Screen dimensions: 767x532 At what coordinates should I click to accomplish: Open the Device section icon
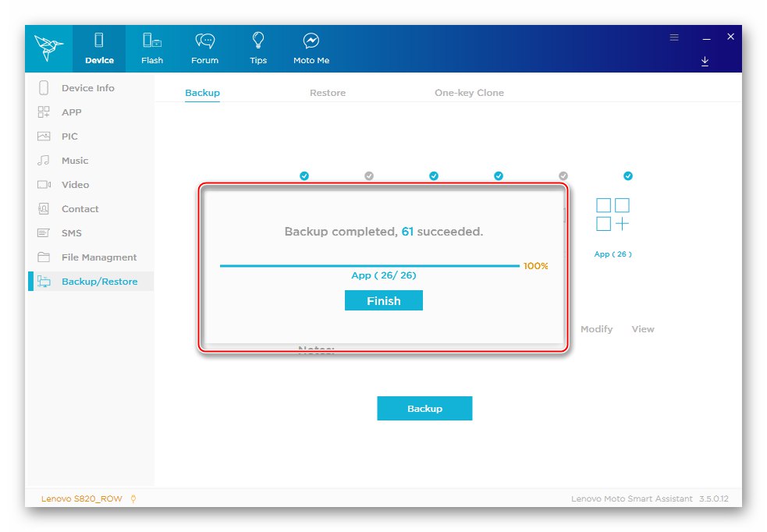pos(99,40)
